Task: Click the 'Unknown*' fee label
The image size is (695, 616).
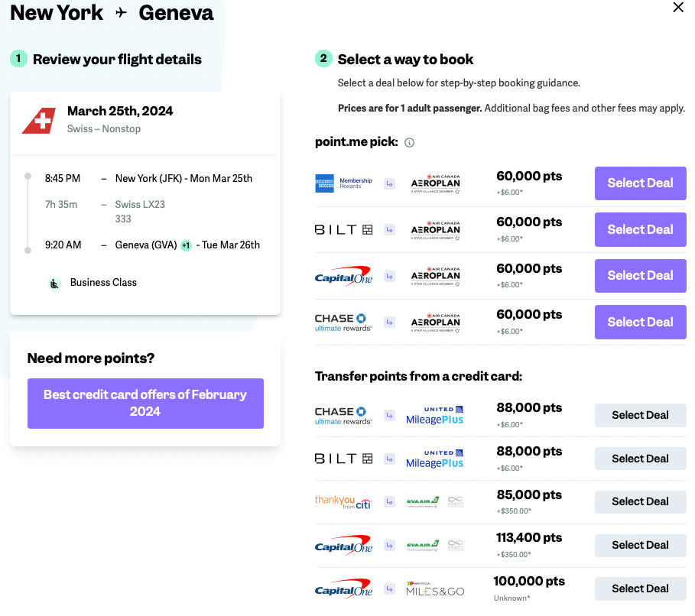Action: [512, 598]
